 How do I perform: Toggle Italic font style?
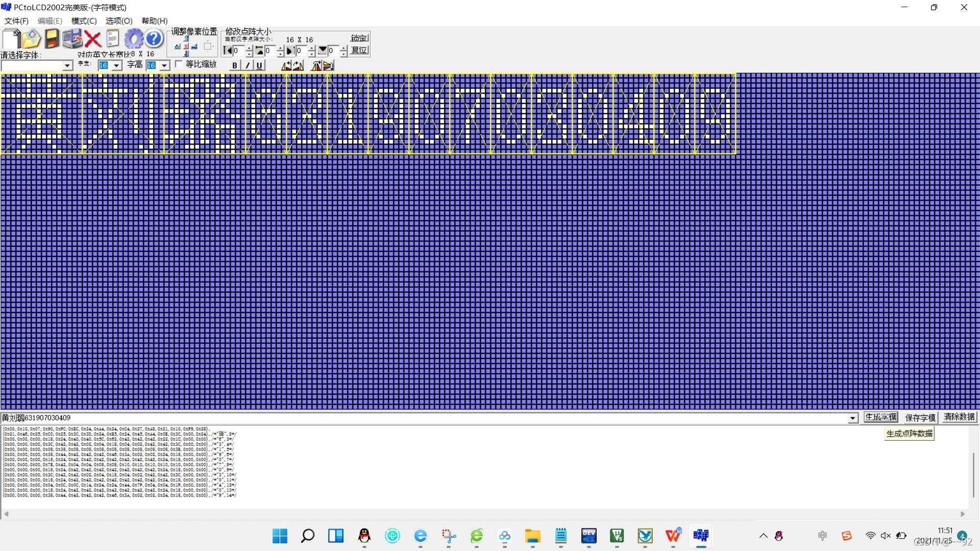pyautogui.click(x=247, y=65)
